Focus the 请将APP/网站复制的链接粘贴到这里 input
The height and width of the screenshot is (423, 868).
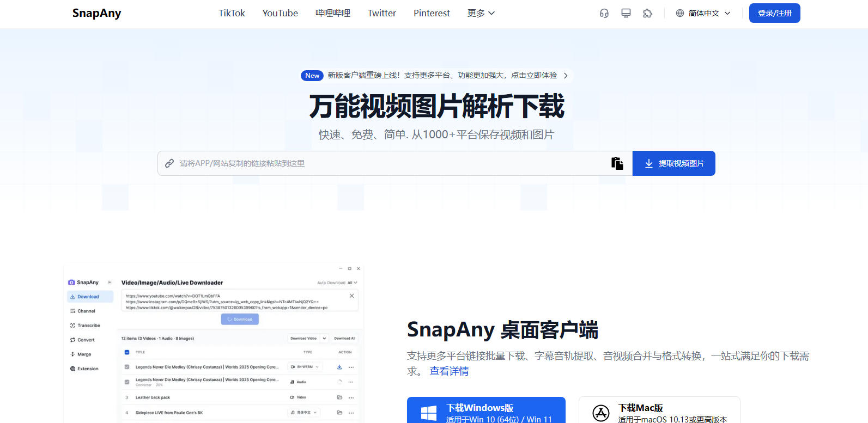pyautogui.click(x=395, y=163)
